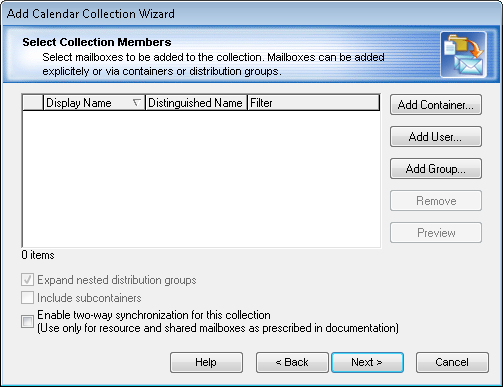Click the Remove button
The width and height of the screenshot is (503, 387).
tap(436, 201)
